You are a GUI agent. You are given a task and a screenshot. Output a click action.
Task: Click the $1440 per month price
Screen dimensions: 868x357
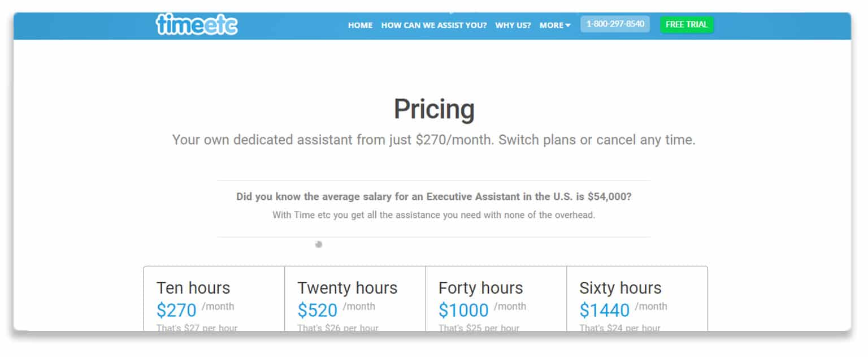click(x=605, y=310)
